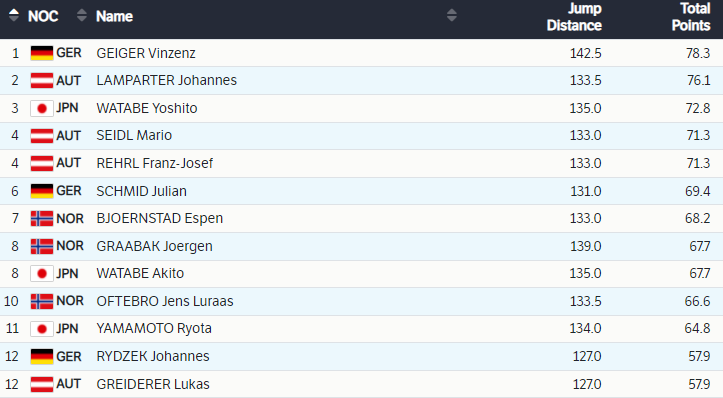Open SEIDL Mario athlete link
723x398 pixels.
(x=134, y=135)
